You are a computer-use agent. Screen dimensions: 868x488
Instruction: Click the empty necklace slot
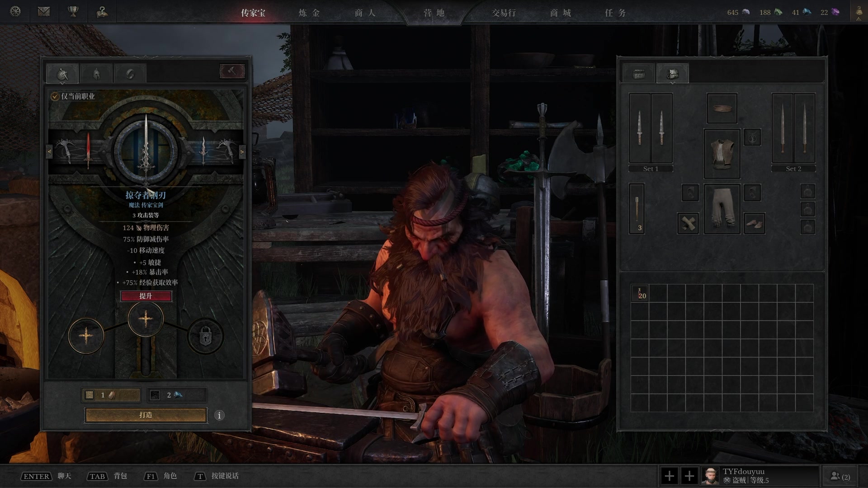[x=753, y=137]
